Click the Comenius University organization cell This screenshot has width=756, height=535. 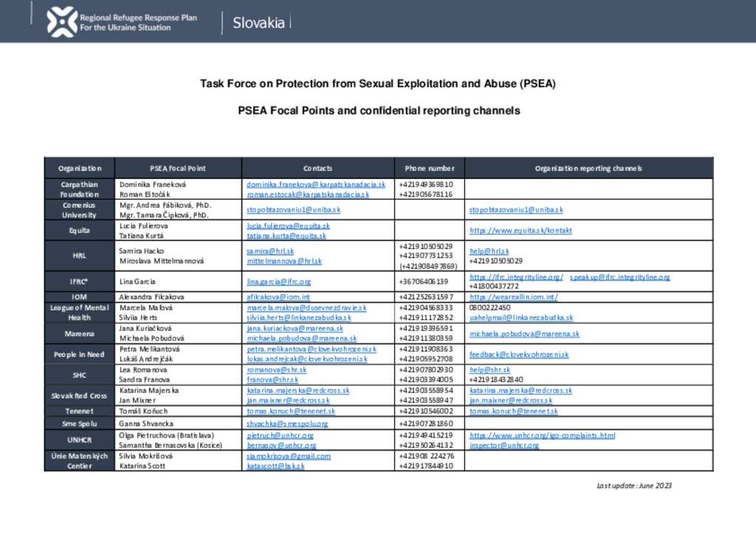pyautogui.click(x=80, y=211)
